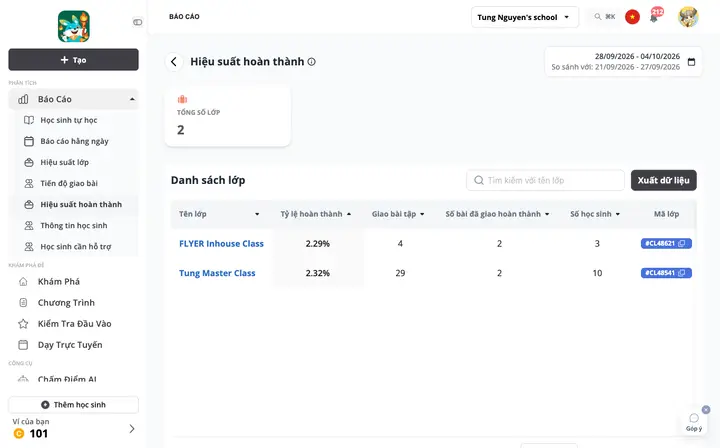Open the Tung Nguyen's school dropdown
The image size is (720, 448).
click(524, 17)
